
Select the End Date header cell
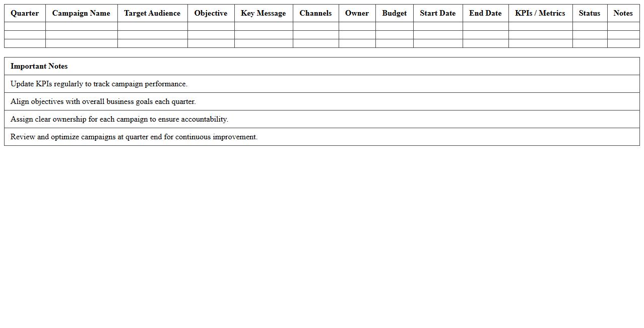485,13
